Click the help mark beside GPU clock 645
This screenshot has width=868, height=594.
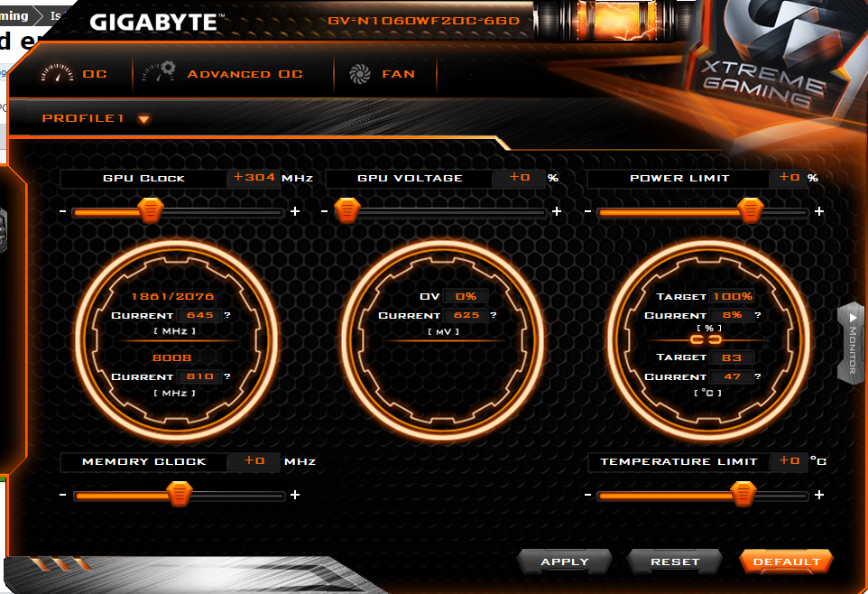[x=227, y=315]
